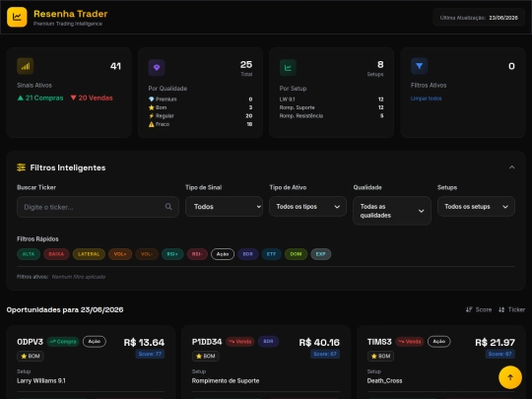Sort opportunities by Ticker
The height and width of the screenshot is (399, 532).
pos(511,309)
